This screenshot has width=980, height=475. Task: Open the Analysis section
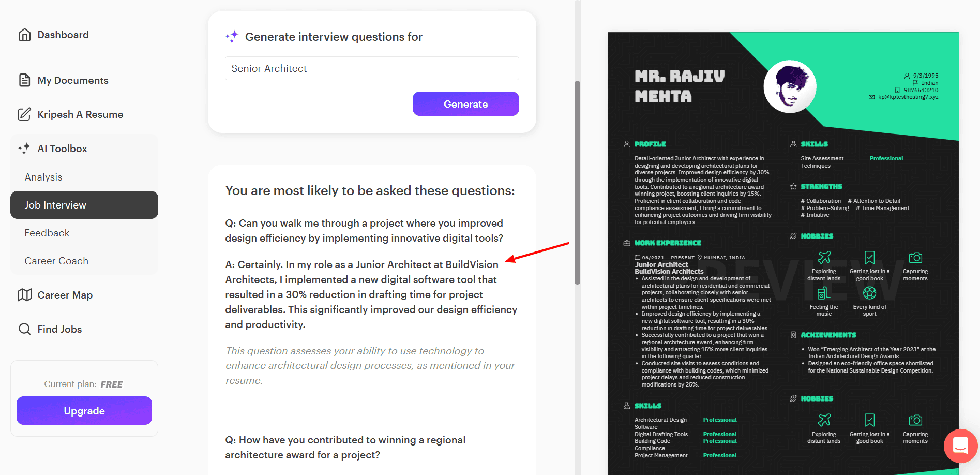(x=43, y=177)
